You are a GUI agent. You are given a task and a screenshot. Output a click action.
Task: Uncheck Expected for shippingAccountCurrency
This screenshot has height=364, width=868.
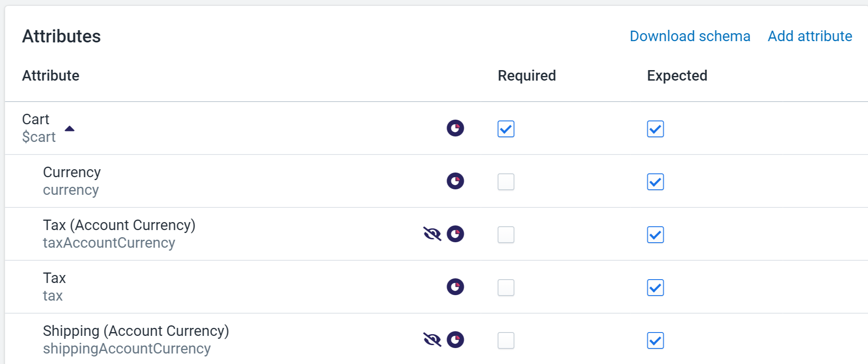click(656, 340)
